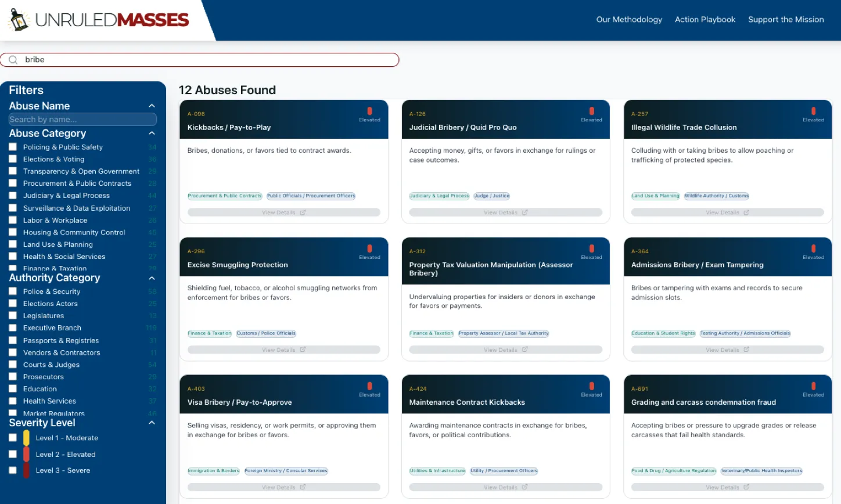Screen dimensions: 841x504
Task: Open the Our Methodology page
Action: point(629,19)
